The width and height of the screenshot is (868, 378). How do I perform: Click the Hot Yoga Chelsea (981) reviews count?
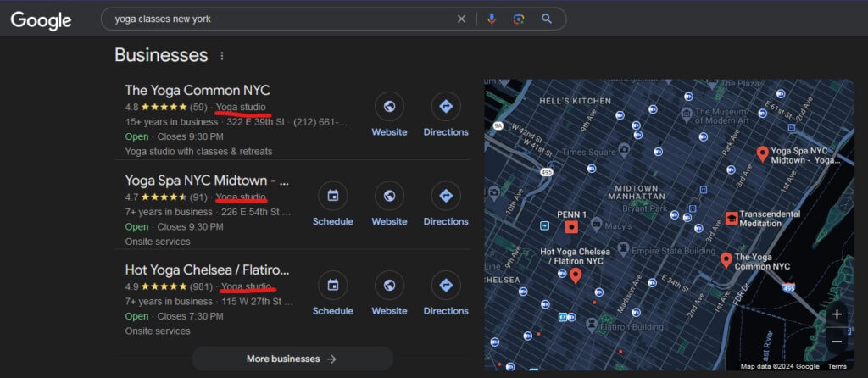pos(202,286)
